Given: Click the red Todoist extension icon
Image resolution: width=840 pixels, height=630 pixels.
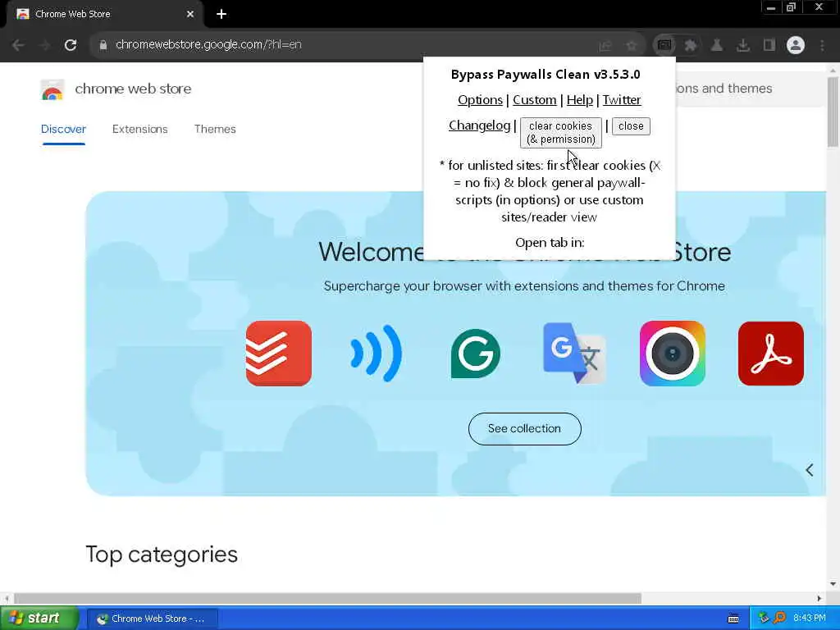Looking at the screenshot, I should 279,354.
